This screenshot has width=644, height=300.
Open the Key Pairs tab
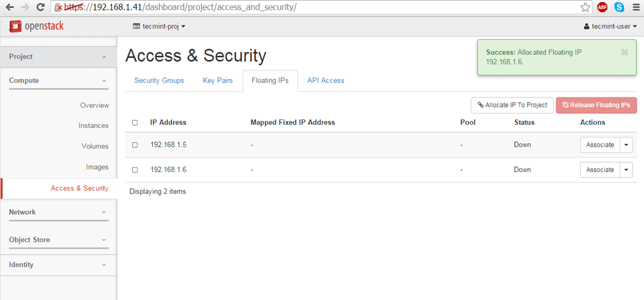click(217, 81)
